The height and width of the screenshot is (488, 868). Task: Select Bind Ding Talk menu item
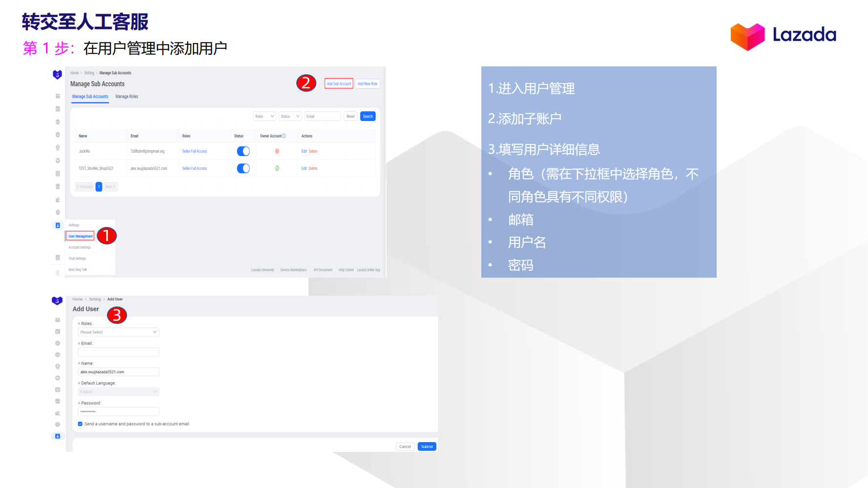coord(78,270)
